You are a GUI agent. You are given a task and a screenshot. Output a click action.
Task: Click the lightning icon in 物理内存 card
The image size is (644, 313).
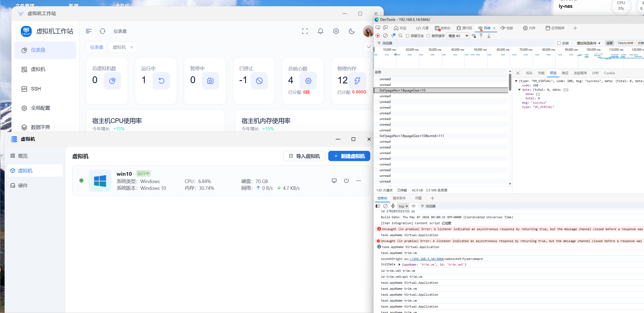click(x=357, y=81)
